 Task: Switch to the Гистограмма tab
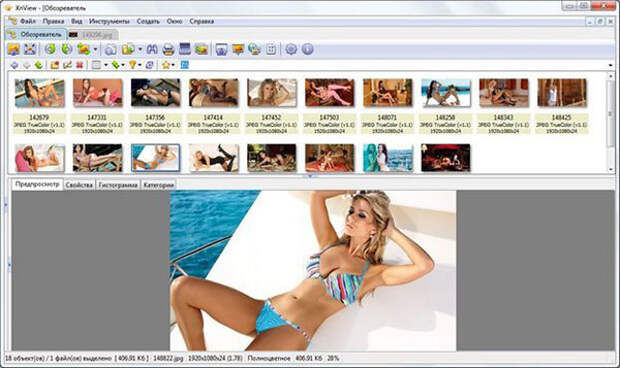(x=118, y=185)
